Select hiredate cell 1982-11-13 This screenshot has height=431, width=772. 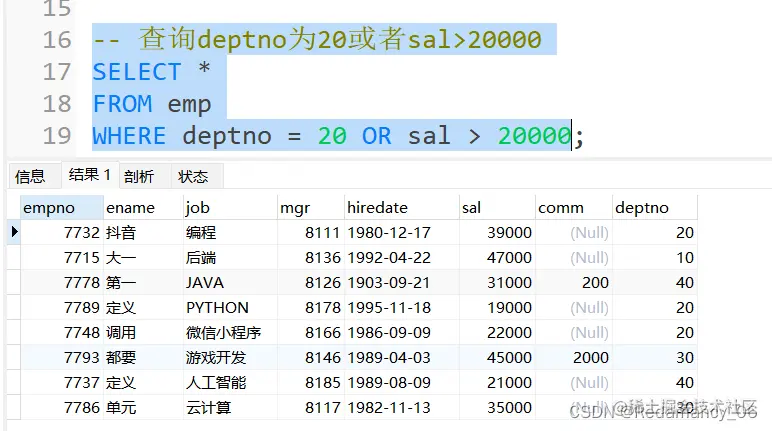pos(402,408)
